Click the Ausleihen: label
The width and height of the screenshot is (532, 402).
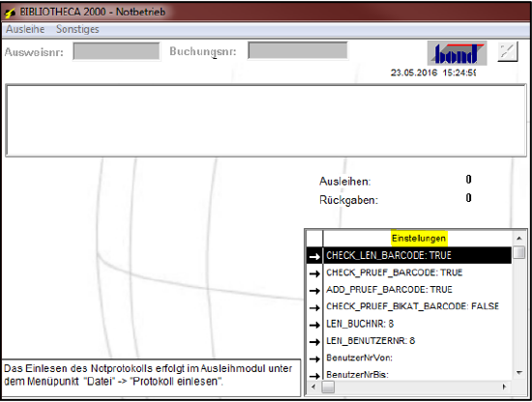coord(345,182)
